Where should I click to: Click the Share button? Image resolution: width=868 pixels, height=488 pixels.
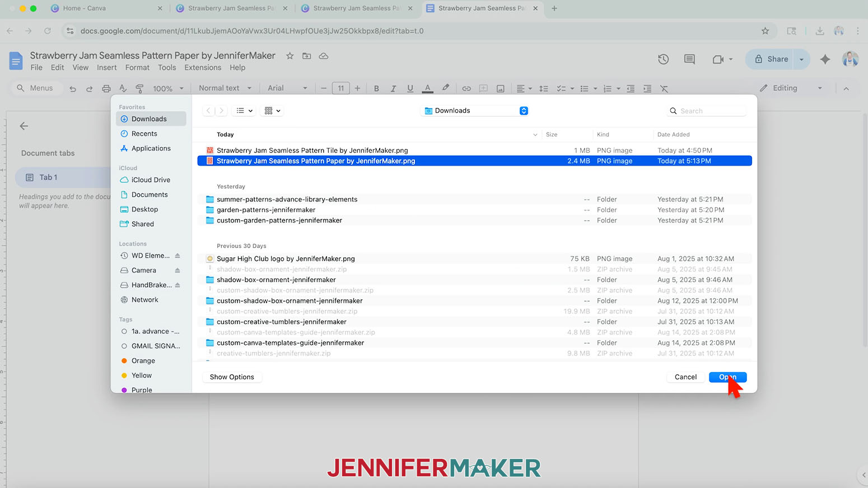[771, 59]
